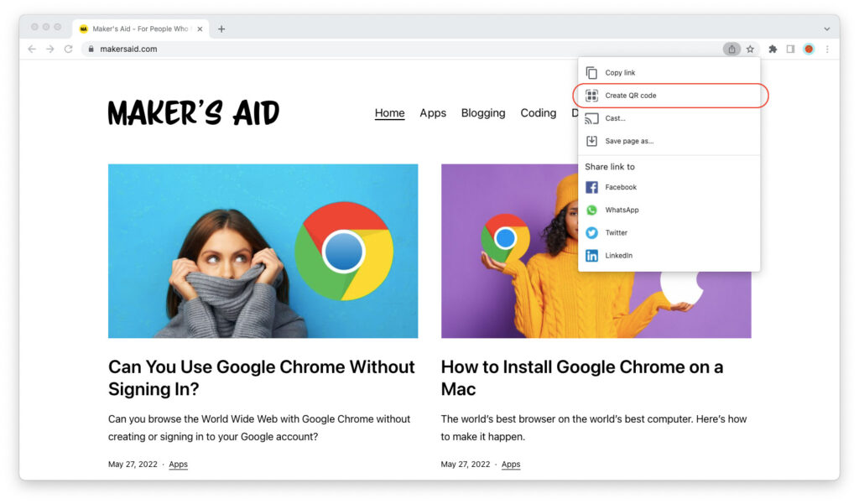Click the browser back arrow
Viewport: 859px width, 504px height.
tap(32, 49)
